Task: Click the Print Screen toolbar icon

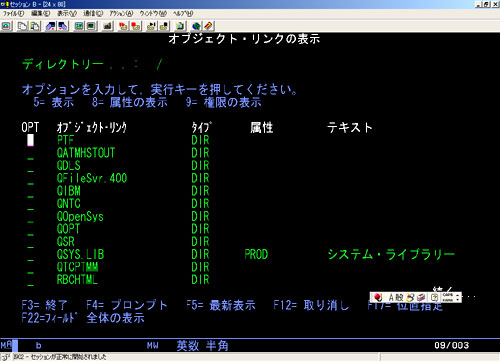Action: [6, 26]
